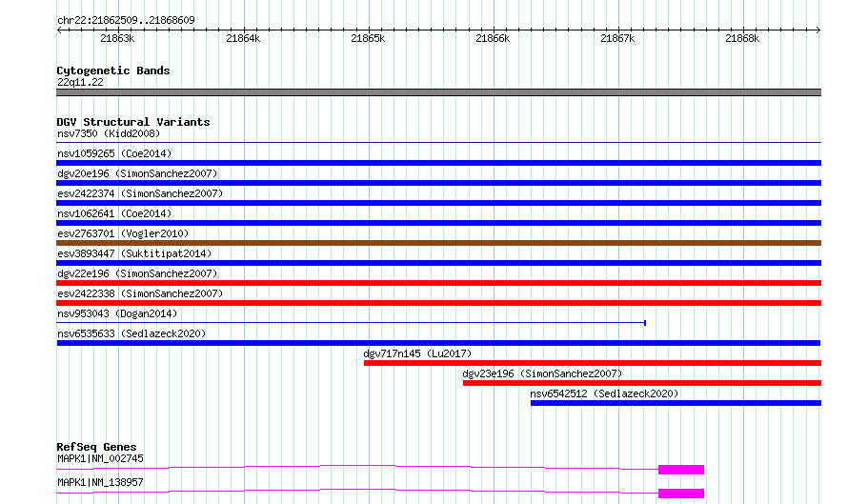Select the 22q11.22 cytogenetic band bar

point(438,92)
